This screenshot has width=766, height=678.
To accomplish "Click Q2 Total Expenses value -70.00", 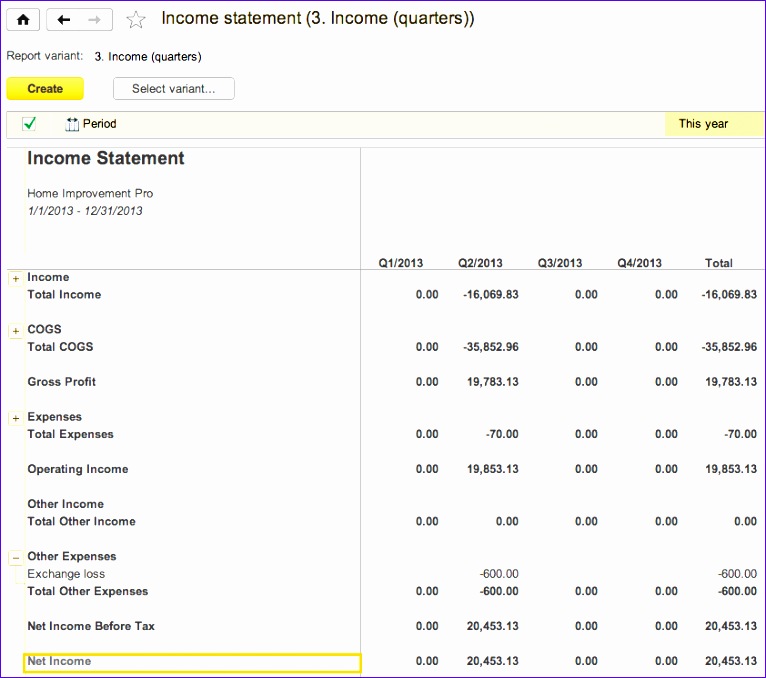I will [x=502, y=434].
